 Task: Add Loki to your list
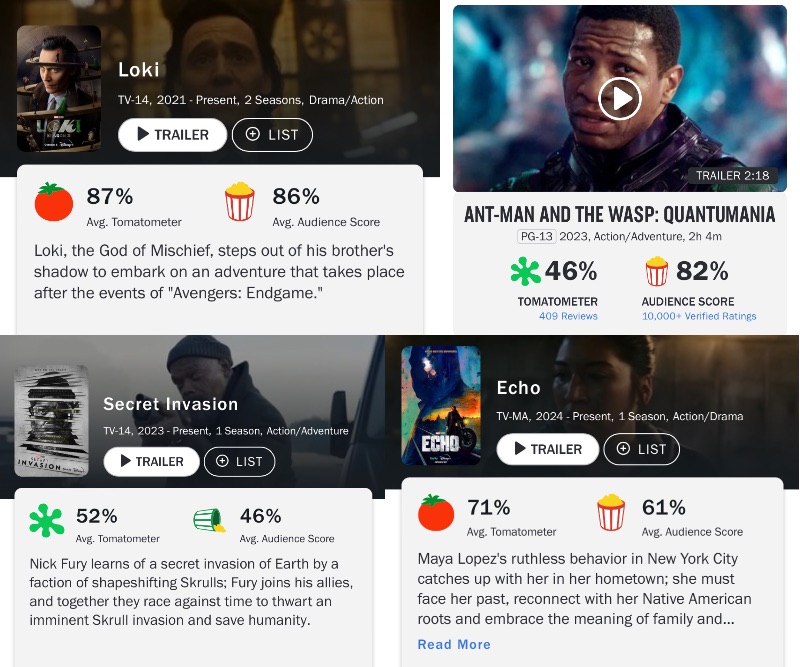pos(272,135)
